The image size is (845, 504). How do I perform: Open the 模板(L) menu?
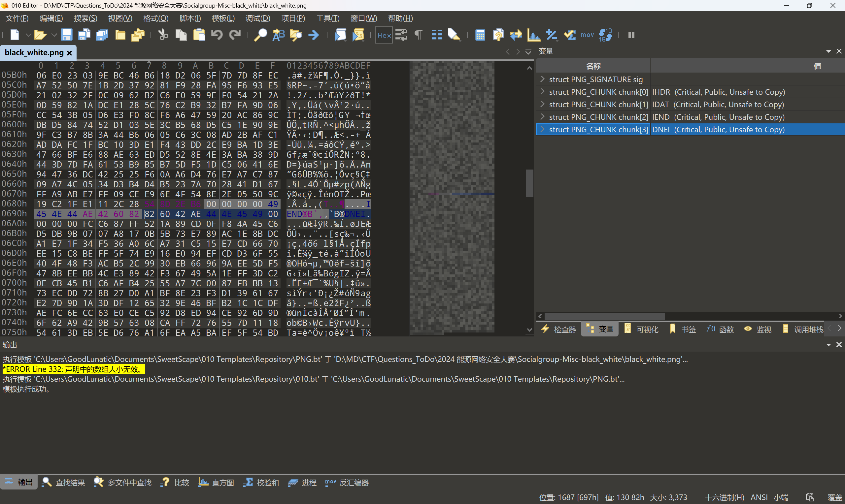(x=223, y=18)
